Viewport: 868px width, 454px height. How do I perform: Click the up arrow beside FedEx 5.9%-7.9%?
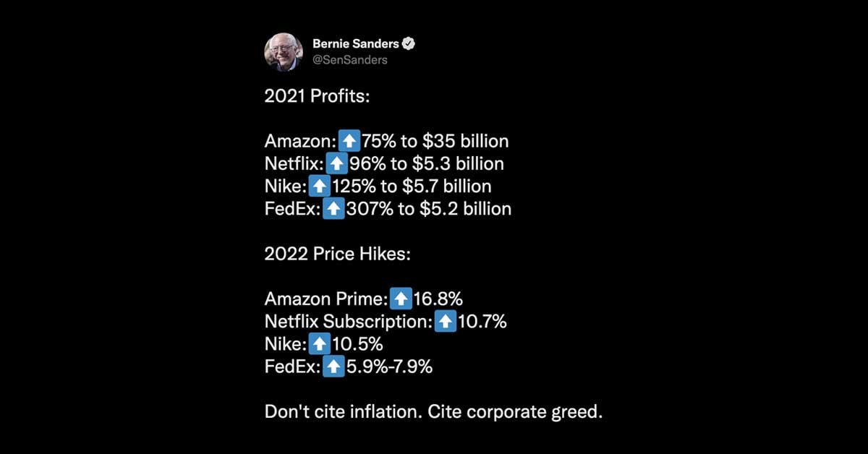click(x=333, y=367)
